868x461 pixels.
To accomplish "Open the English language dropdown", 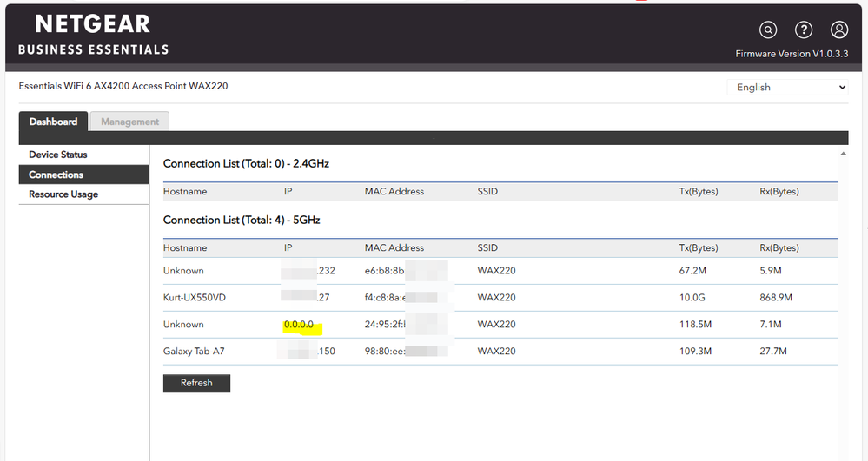I will tap(787, 87).
